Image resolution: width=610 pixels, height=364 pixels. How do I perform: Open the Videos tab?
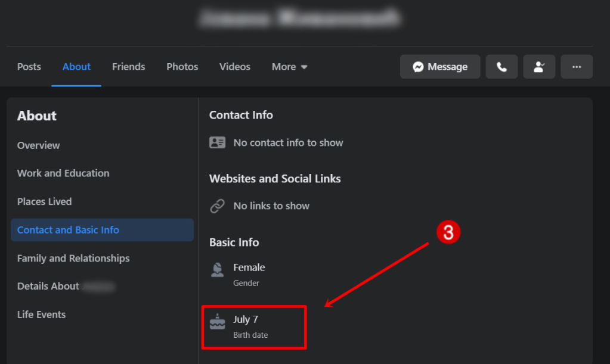point(234,67)
